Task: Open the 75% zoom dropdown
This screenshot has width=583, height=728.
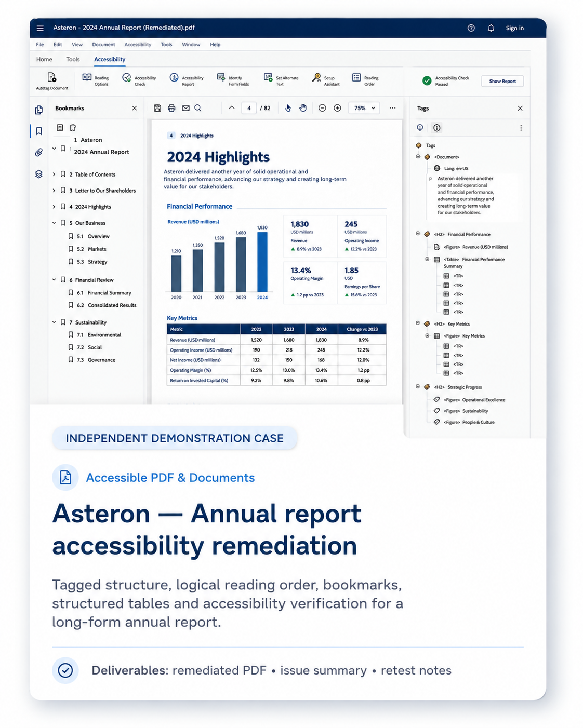Action: tap(364, 108)
